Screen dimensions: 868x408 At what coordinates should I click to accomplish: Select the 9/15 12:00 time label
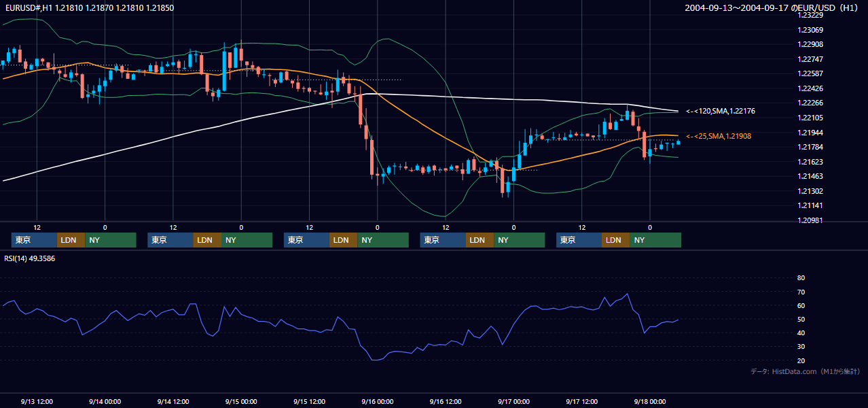click(x=309, y=401)
